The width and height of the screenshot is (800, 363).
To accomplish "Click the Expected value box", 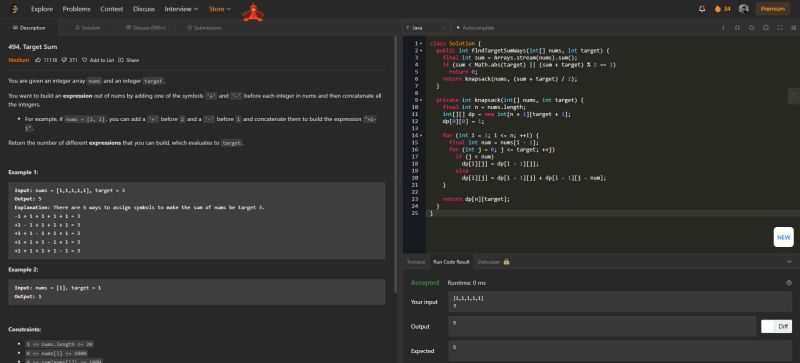I will pos(620,351).
